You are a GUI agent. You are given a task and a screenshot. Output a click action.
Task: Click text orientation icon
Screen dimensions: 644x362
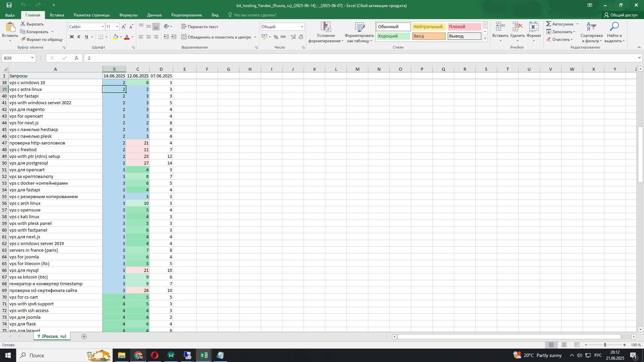coord(167,26)
